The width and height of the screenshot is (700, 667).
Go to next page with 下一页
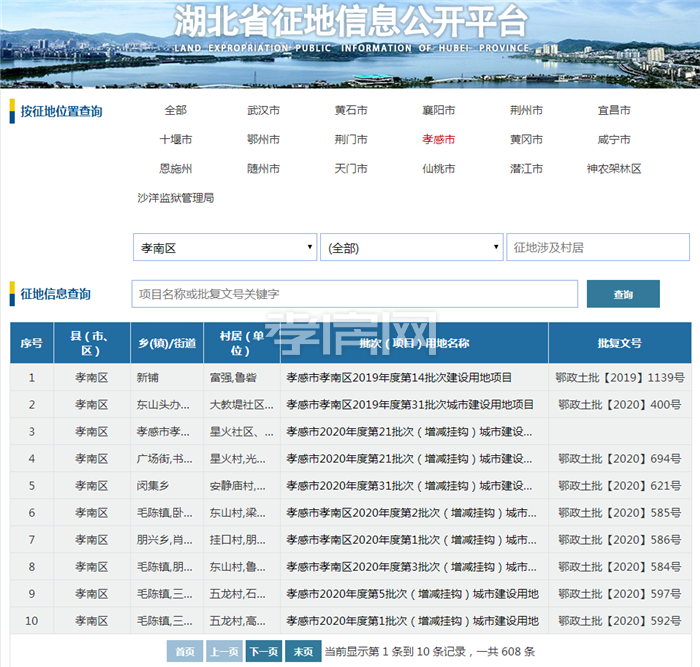263,651
